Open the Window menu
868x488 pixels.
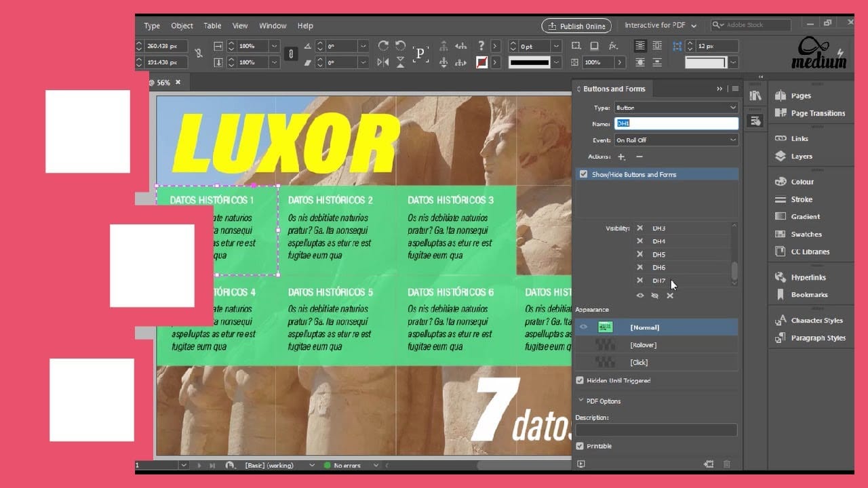pos(273,26)
